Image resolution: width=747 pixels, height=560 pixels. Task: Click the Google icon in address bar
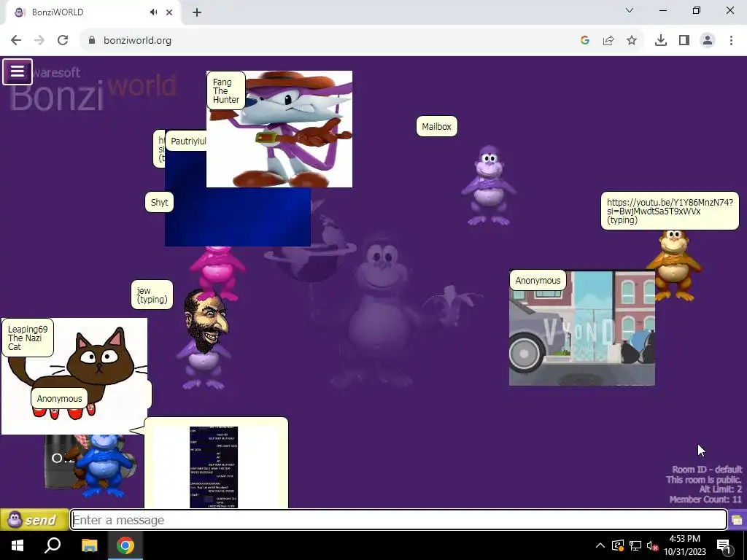point(585,41)
